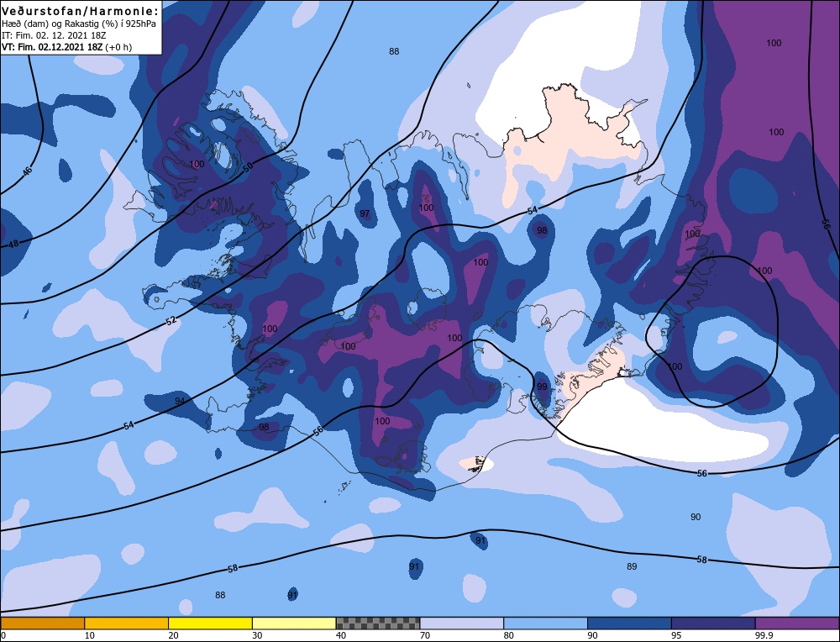The width and height of the screenshot is (840, 642).
Task: Click the dark orange 0–10 legend swatch
Action: [x=42, y=623]
